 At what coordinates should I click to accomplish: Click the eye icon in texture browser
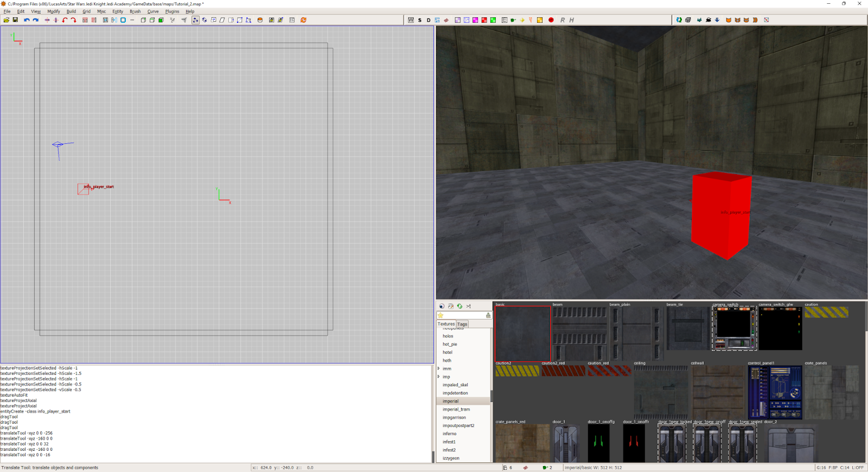442,306
